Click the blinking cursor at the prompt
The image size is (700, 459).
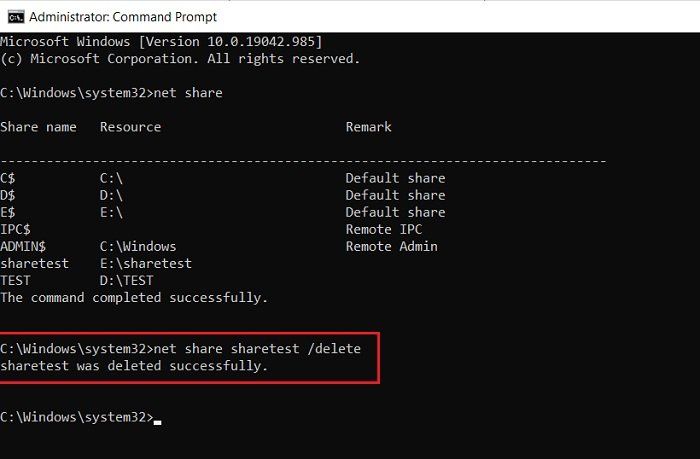[x=157, y=422]
